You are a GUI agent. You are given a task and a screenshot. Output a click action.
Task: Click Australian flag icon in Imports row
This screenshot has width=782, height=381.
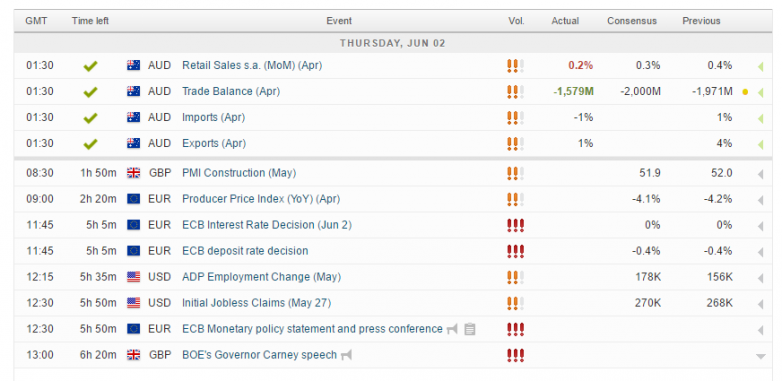(x=133, y=117)
